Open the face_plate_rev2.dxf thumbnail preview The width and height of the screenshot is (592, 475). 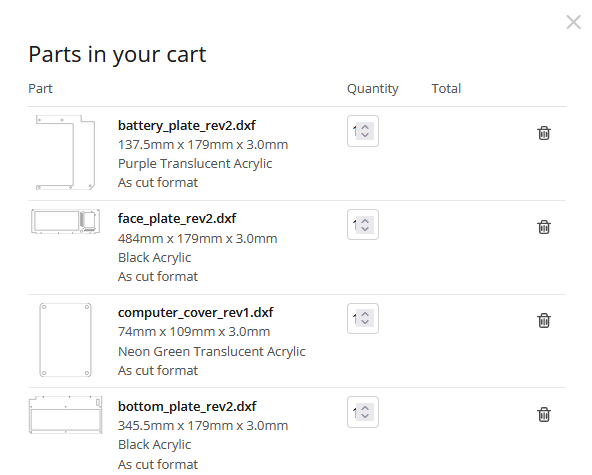click(65, 221)
